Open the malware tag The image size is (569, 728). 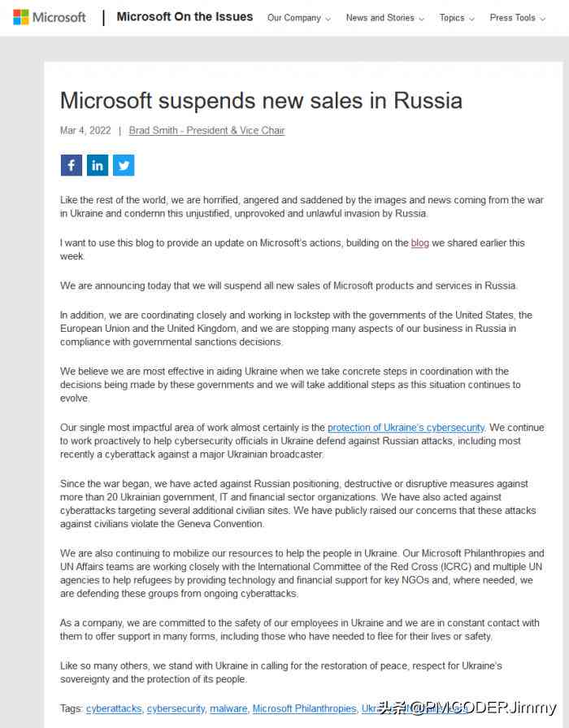[228, 708]
